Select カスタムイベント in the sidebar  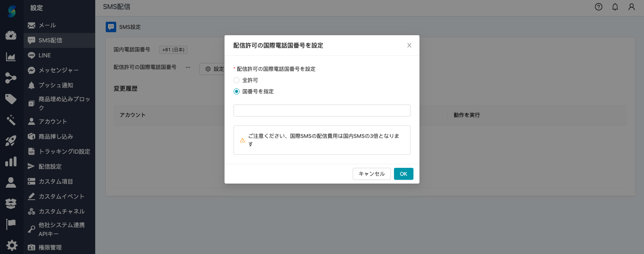(x=61, y=197)
